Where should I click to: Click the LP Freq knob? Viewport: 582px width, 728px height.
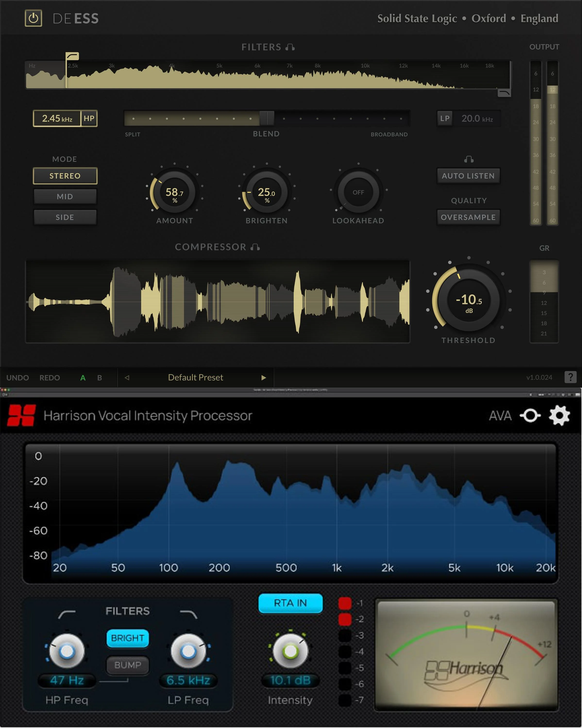(x=188, y=651)
